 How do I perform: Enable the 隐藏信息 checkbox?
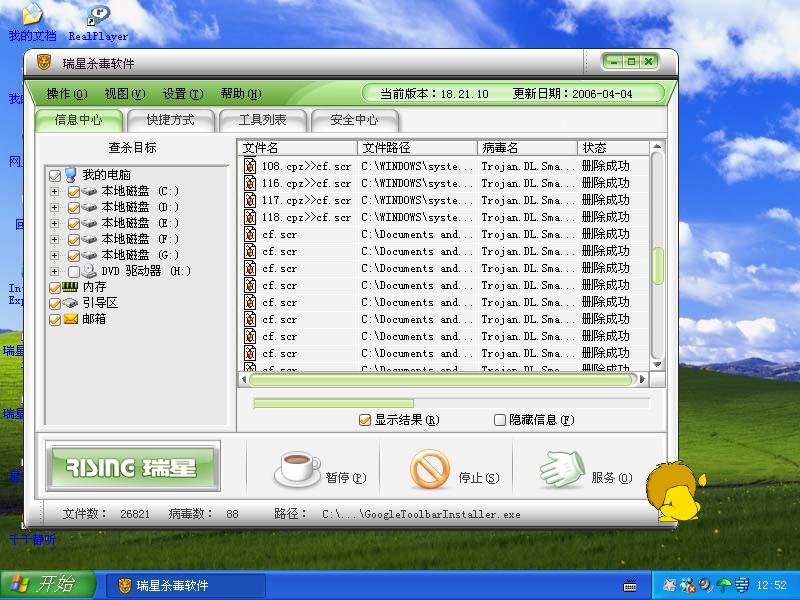tap(499, 420)
